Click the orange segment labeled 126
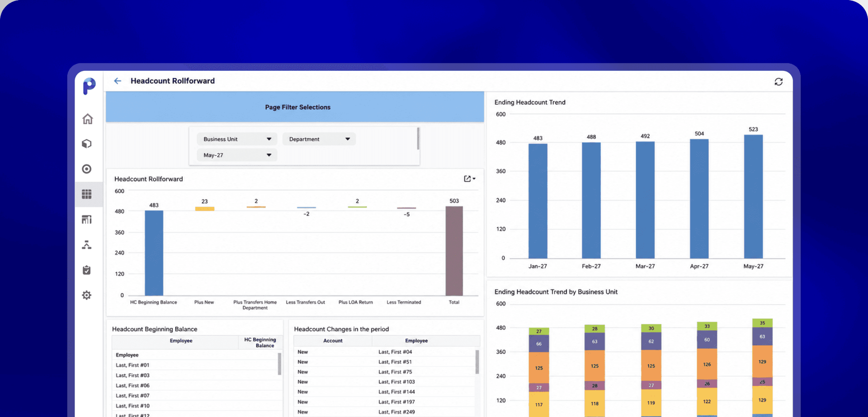Image resolution: width=868 pixels, height=417 pixels. (707, 364)
